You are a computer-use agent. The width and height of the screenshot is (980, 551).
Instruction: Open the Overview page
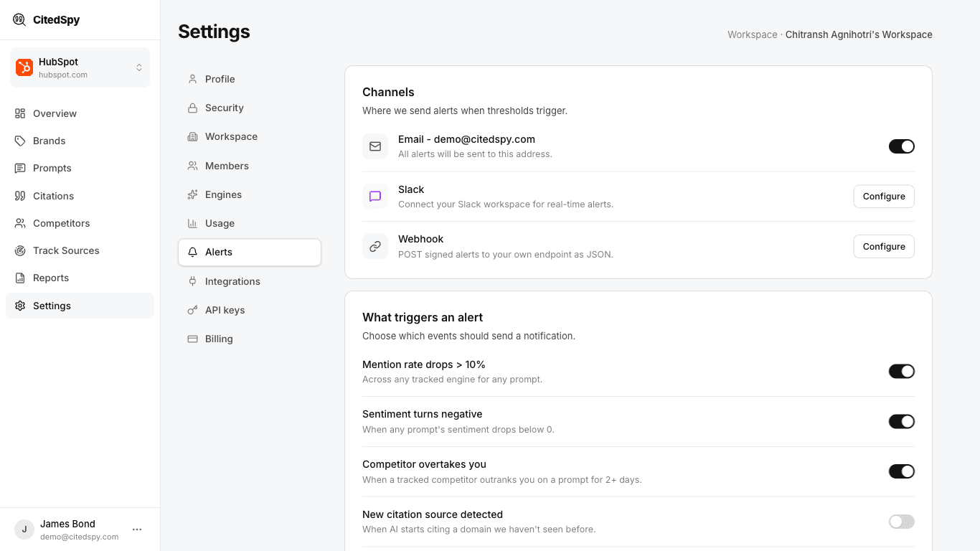[80, 113]
